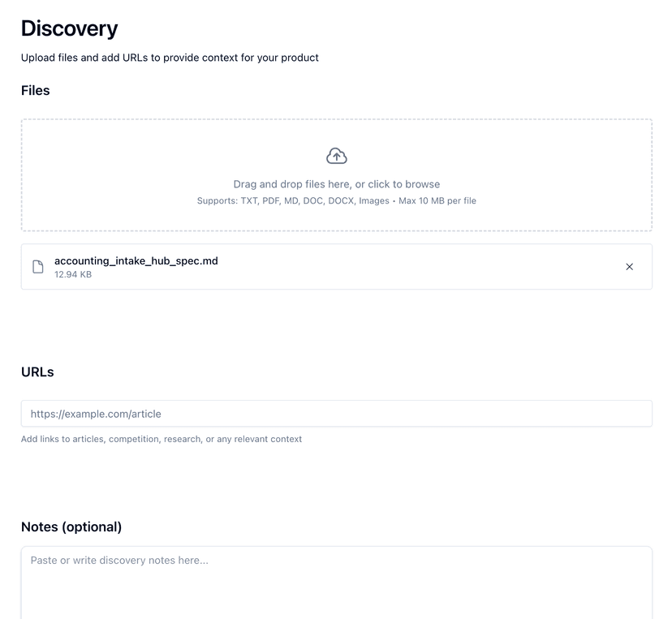Click the supported formats hint text
This screenshot has width=672, height=619.
tap(336, 200)
